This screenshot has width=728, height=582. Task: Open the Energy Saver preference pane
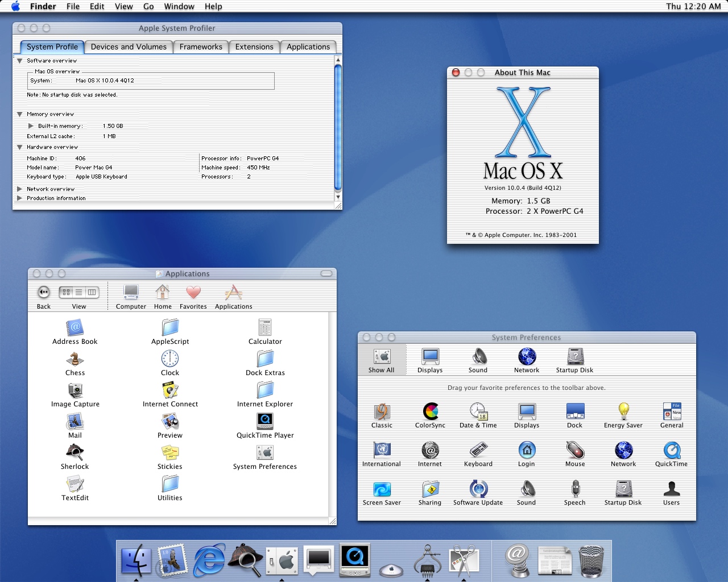point(623,411)
